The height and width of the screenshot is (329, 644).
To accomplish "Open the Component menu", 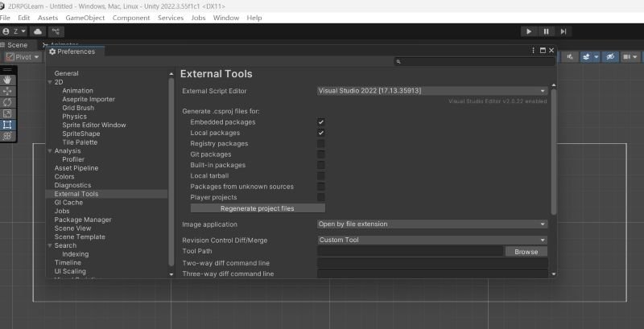I will point(131,18).
